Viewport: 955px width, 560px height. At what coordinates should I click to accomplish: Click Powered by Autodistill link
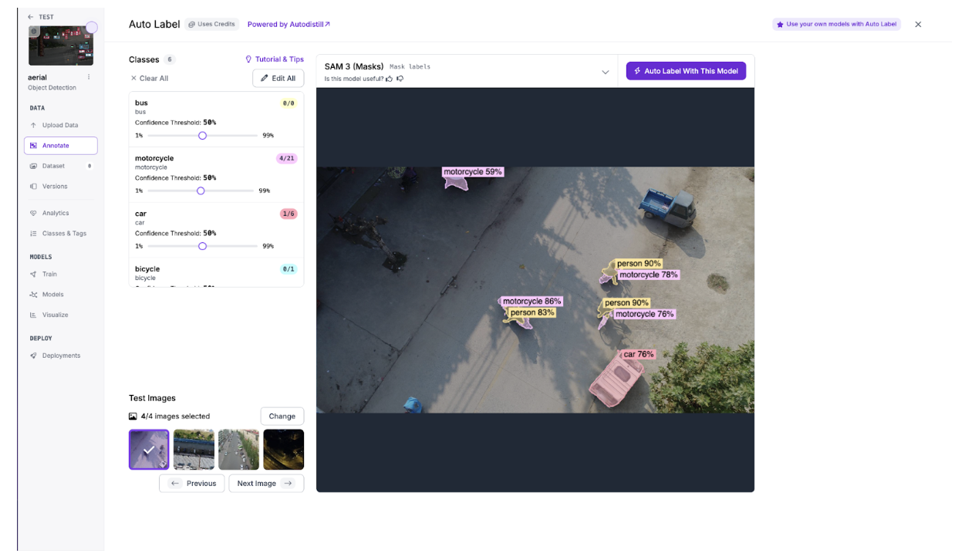[289, 25]
